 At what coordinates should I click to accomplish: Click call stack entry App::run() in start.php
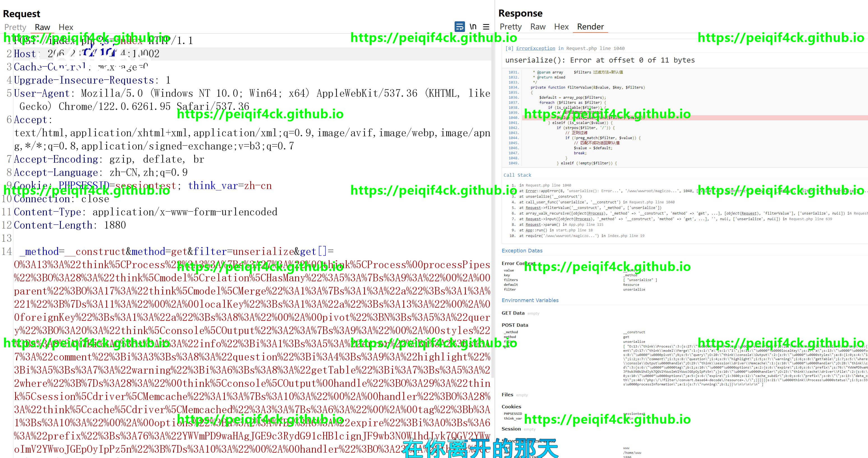[556, 230]
